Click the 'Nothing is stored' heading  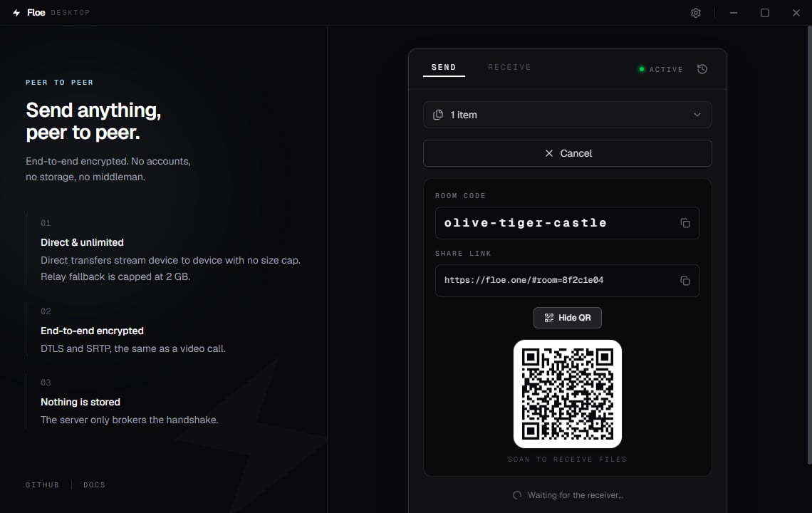pyautogui.click(x=80, y=402)
